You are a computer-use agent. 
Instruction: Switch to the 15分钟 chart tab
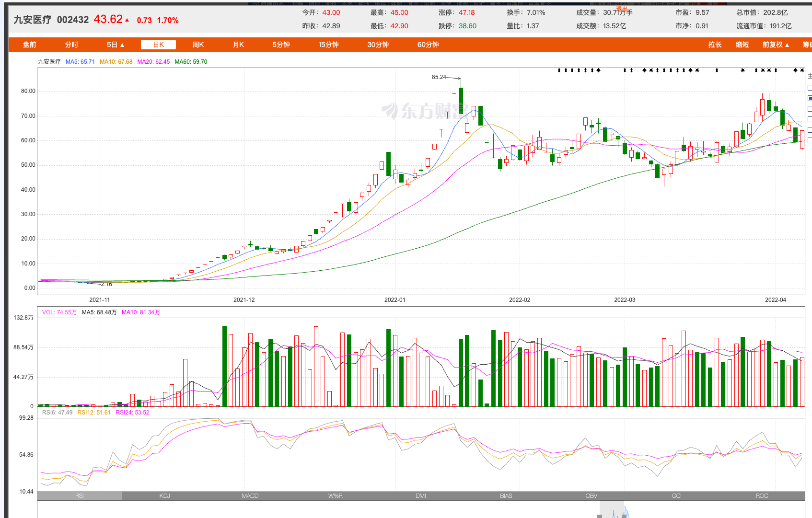(x=328, y=45)
